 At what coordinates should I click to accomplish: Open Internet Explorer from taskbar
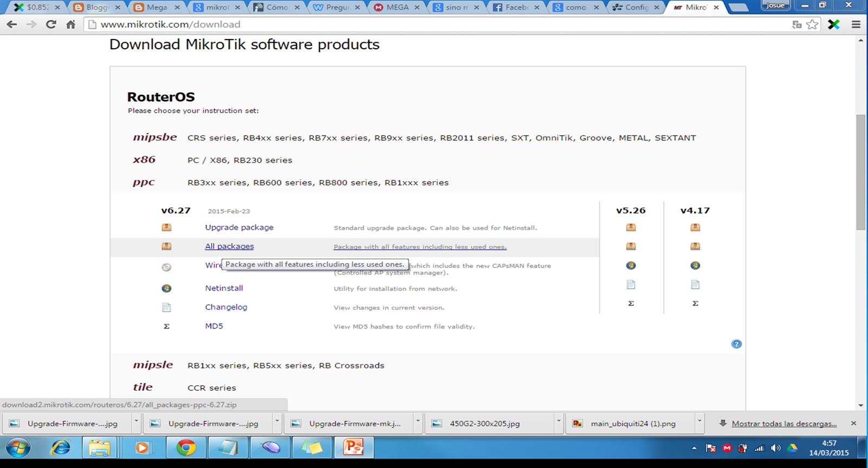[x=60, y=448]
